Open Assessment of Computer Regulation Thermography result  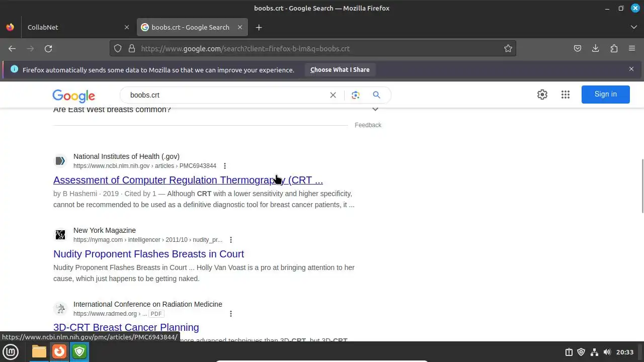[x=188, y=180]
